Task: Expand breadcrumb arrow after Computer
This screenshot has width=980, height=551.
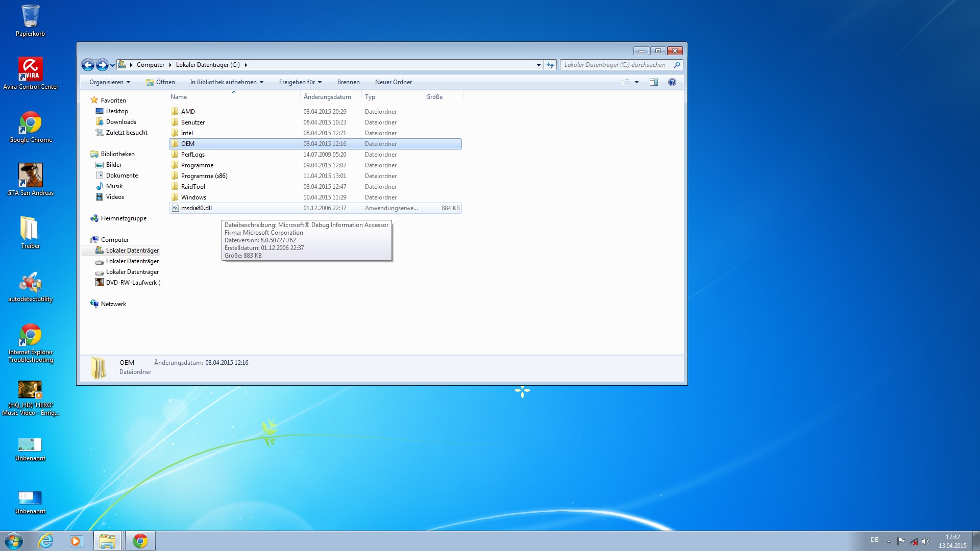Action: [170, 65]
